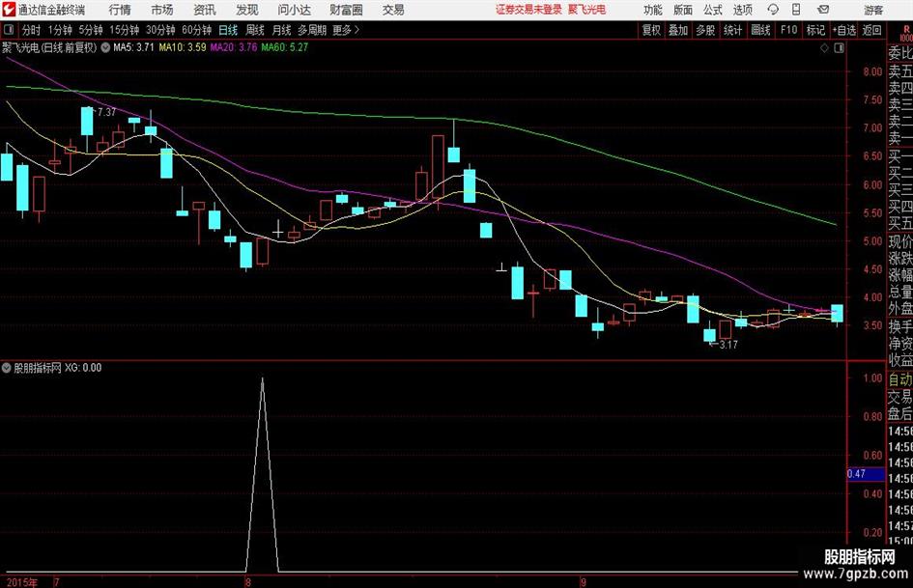Screen dimensions: 913x588
Task: Click the 游客 user label
Action: tap(873, 10)
